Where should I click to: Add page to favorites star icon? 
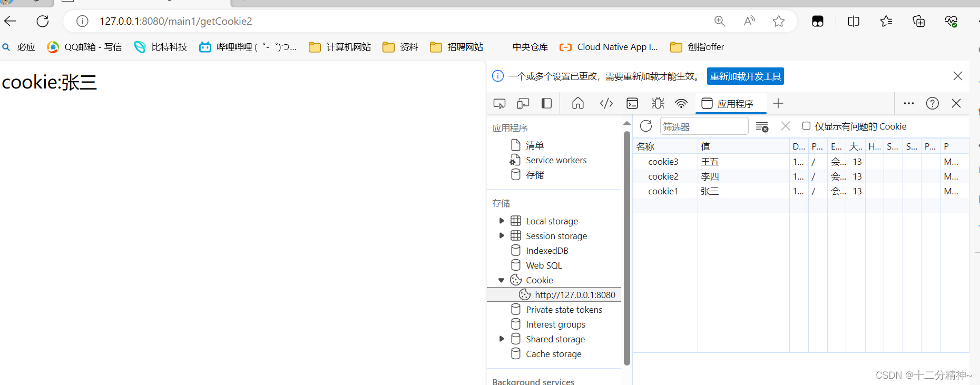click(779, 21)
